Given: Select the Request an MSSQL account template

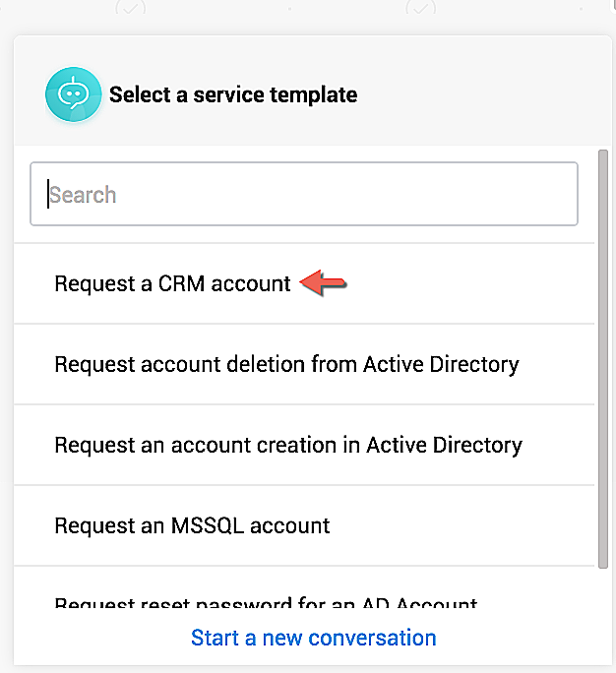Looking at the screenshot, I should click(192, 525).
